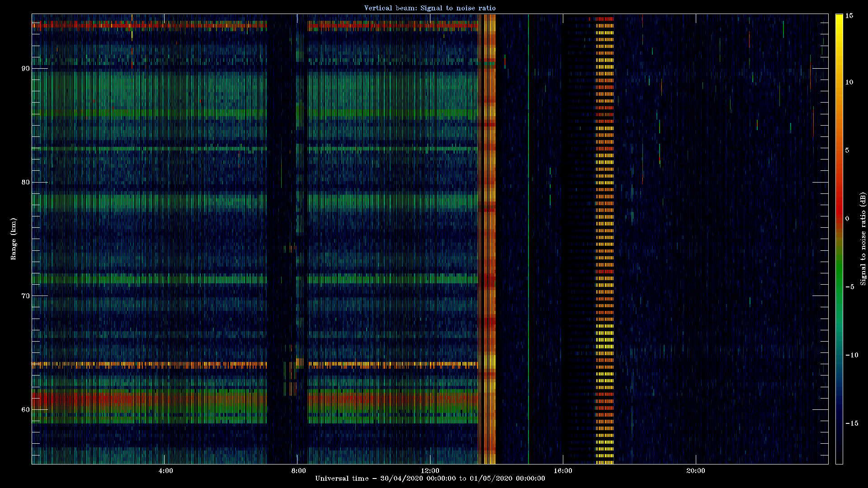Click the 8:00 time tick label

coord(298,470)
